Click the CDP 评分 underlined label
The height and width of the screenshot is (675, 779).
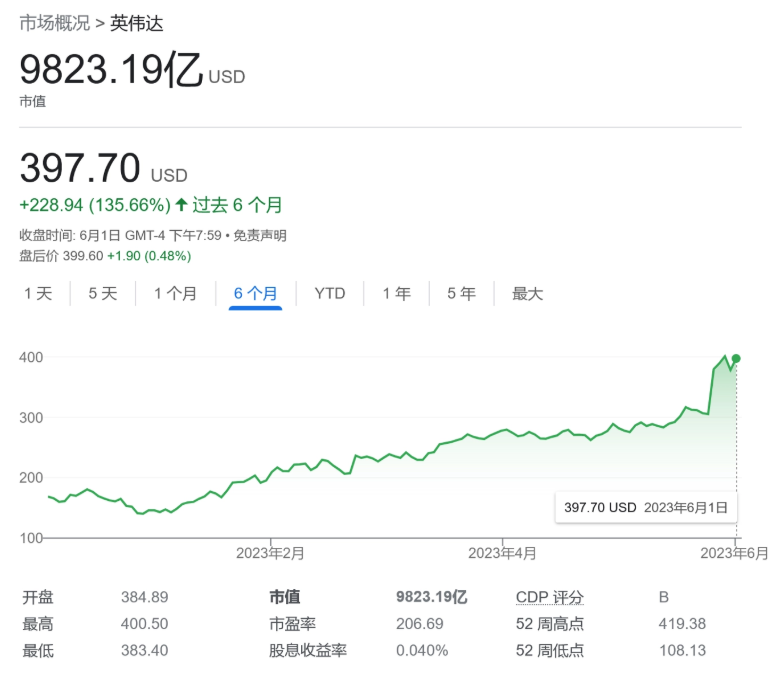tap(549, 597)
